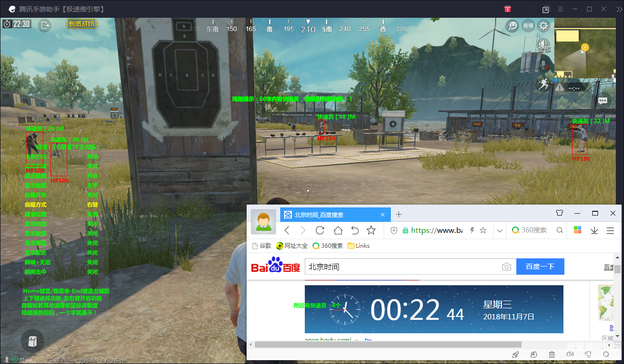Go back in the browser
This screenshot has height=364, width=624.
pos(287,231)
